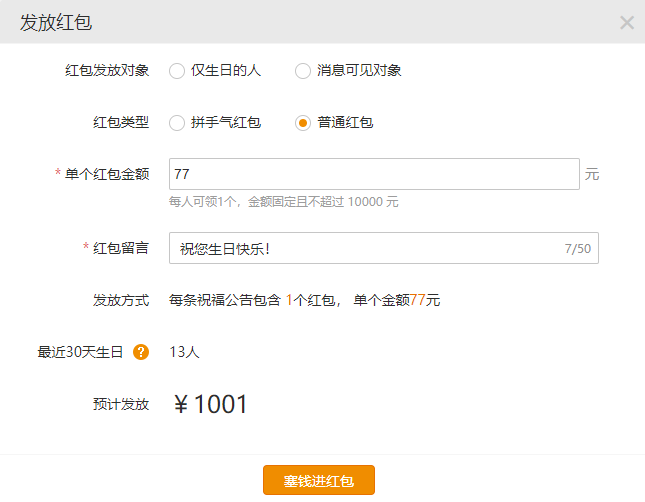Click the 红包类型 label
Image resolution: width=645 pixels, height=502 pixels.
click(x=120, y=123)
